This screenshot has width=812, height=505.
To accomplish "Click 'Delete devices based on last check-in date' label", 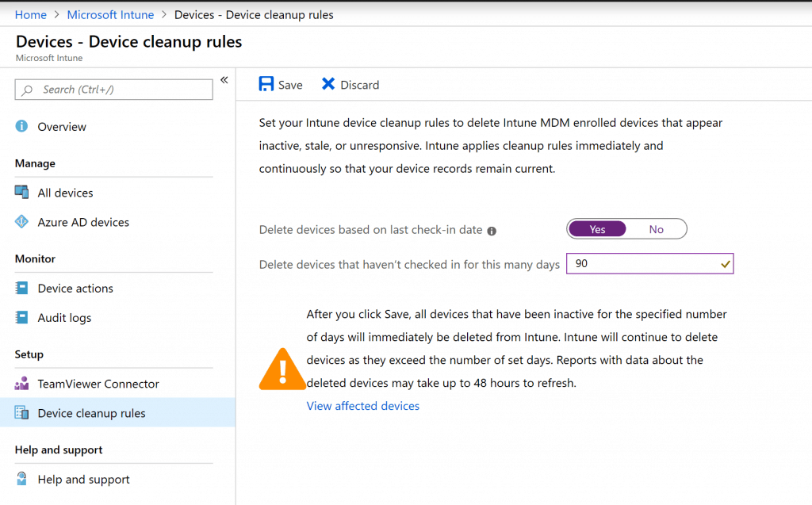I will [x=371, y=229].
